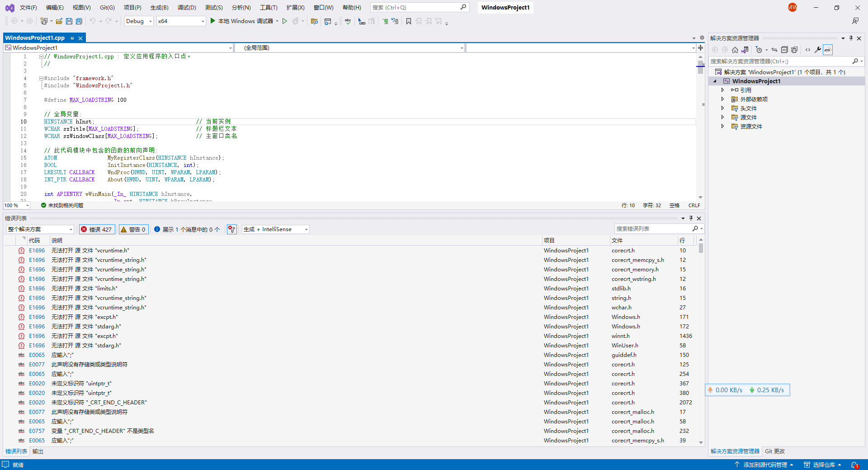Click 本地 Windows 调试器 run button

click(242, 21)
